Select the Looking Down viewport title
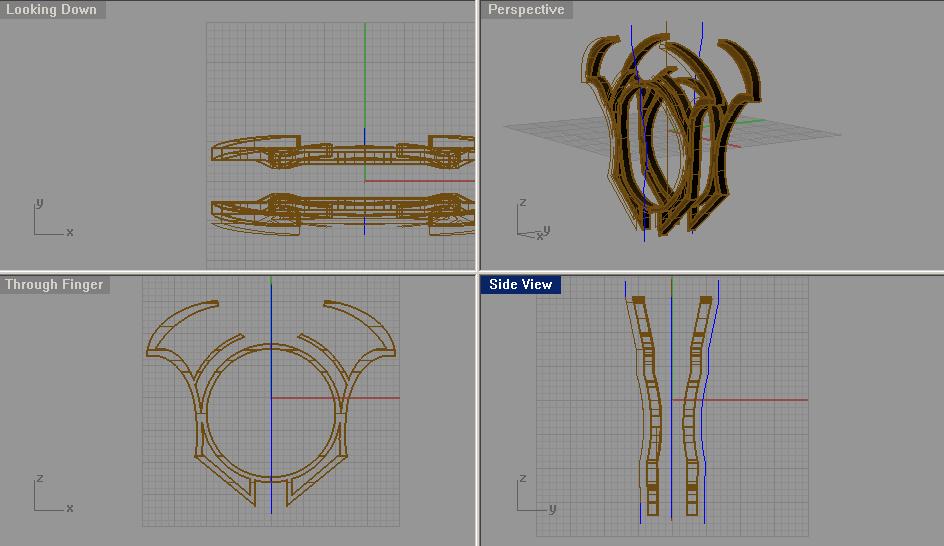 pyautogui.click(x=52, y=10)
